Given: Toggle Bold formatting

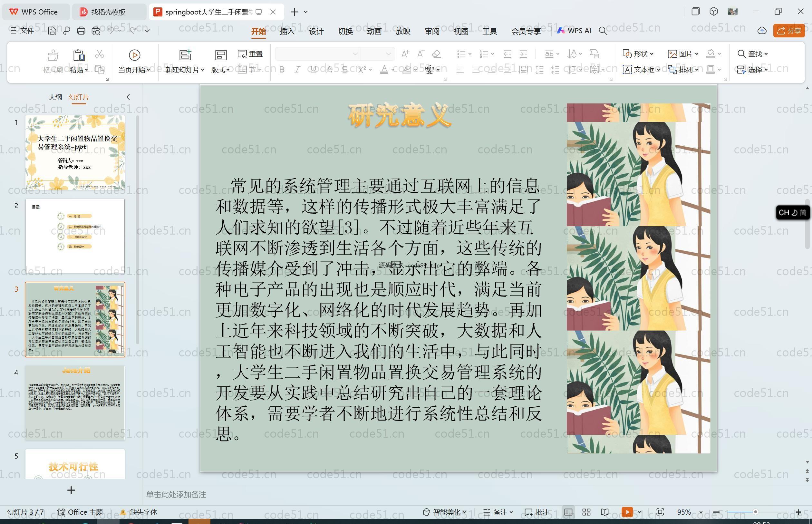Looking at the screenshot, I should (282, 70).
